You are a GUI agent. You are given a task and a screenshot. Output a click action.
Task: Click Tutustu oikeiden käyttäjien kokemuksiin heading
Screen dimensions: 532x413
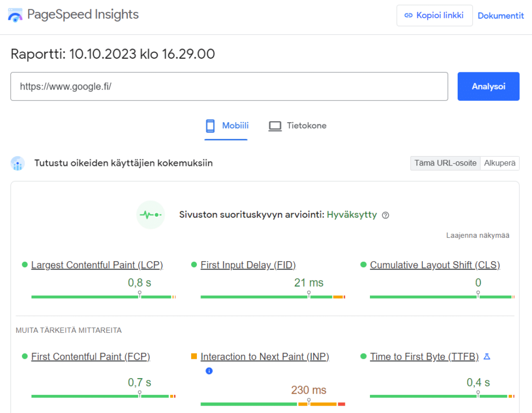[x=124, y=163]
